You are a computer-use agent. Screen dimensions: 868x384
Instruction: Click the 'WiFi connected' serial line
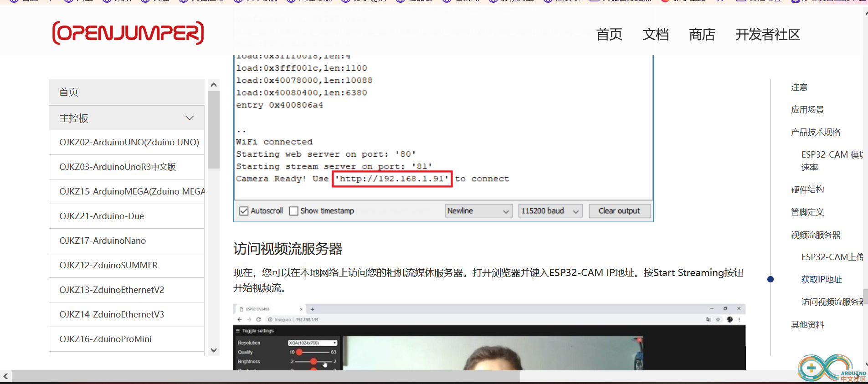[x=274, y=142]
